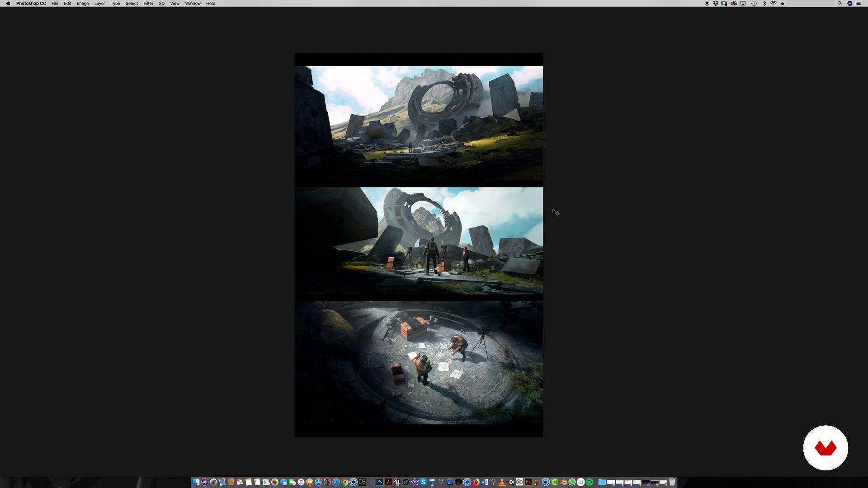The height and width of the screenshot is (488, 868).
Task: Open Launchpad from the Dock
Action: [213, 482]
